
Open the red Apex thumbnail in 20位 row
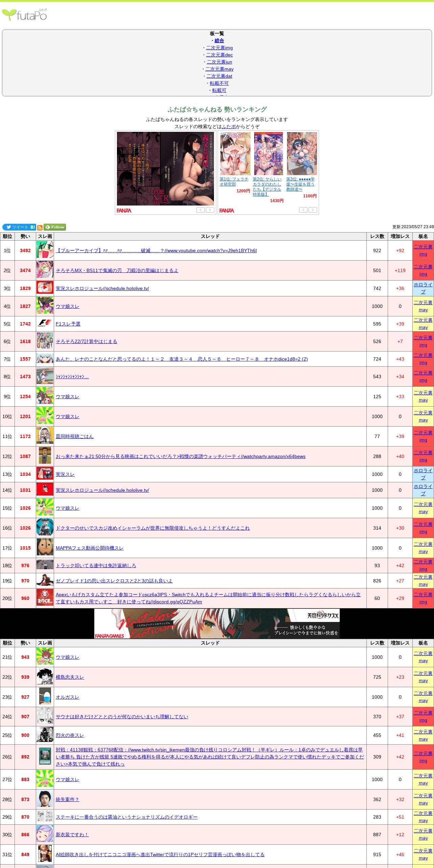pos(45,598)
